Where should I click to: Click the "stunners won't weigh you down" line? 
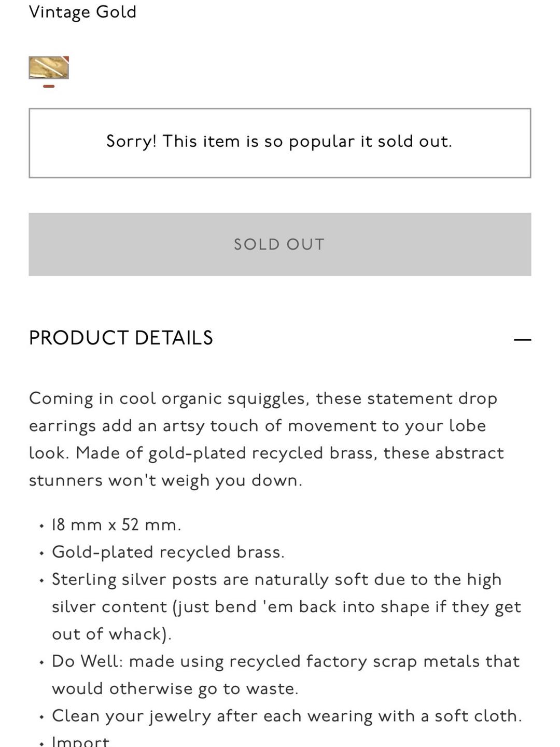click(x=165, y=480)
